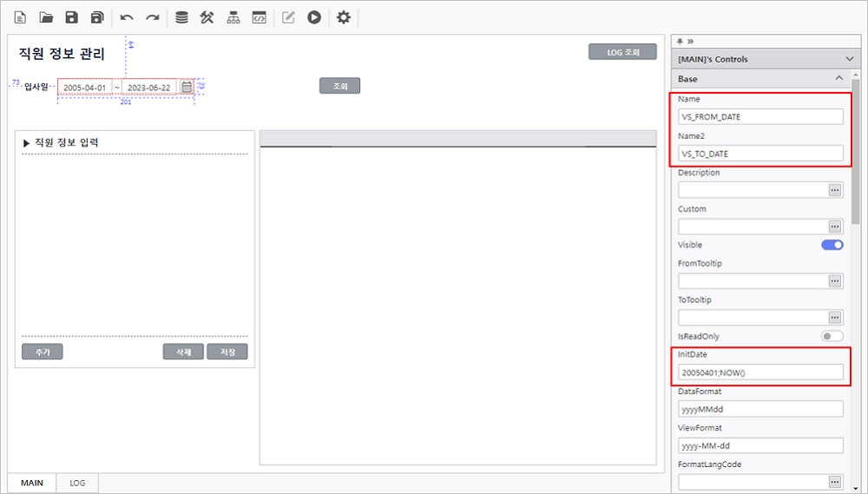The width and height of the screenshot is (868, 494).
Task: Click the LOG 조회 button
Action: (622, 52)
